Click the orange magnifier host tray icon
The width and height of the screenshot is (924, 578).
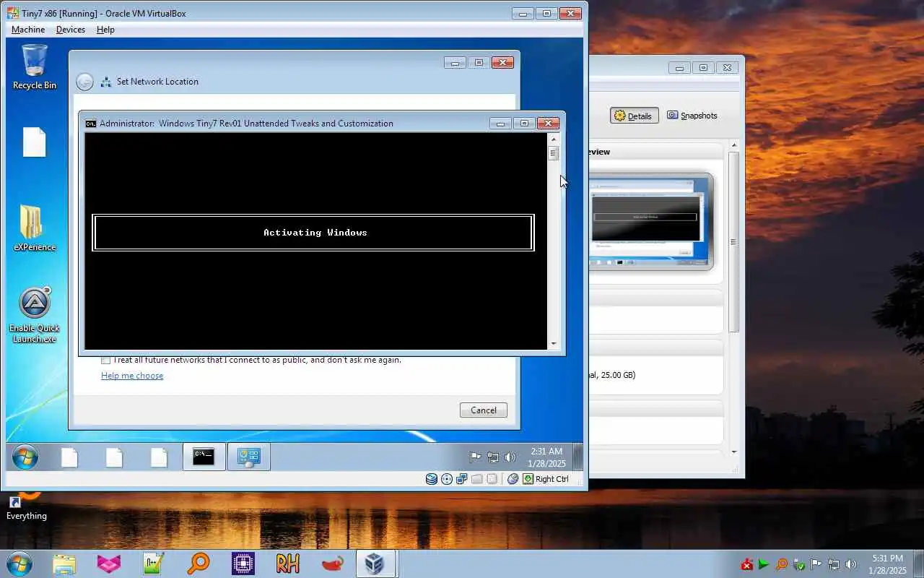tap(782, 564)
